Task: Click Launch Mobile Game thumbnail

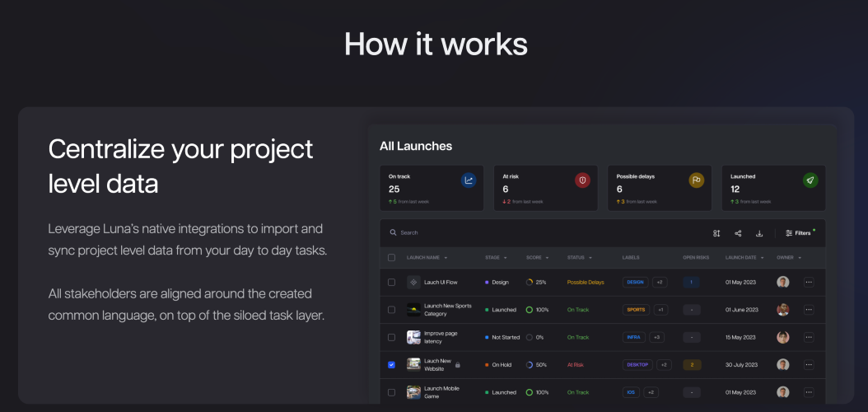Action: pos(413,392)
